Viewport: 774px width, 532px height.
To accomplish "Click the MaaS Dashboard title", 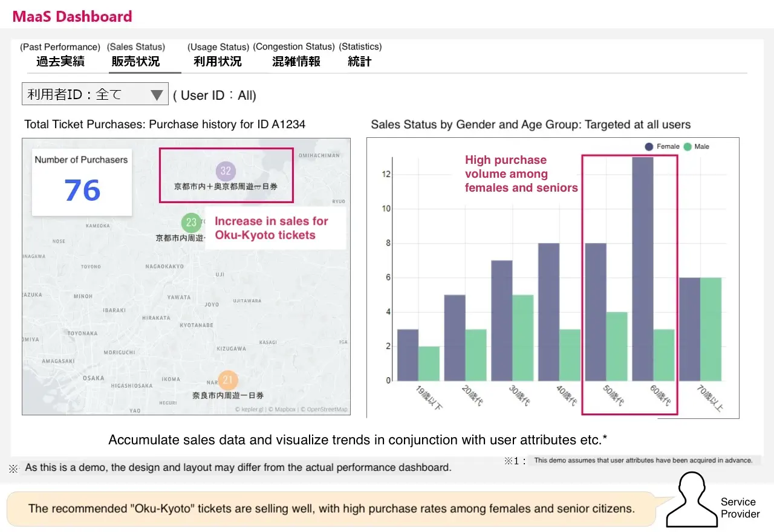I will (72, 16).
